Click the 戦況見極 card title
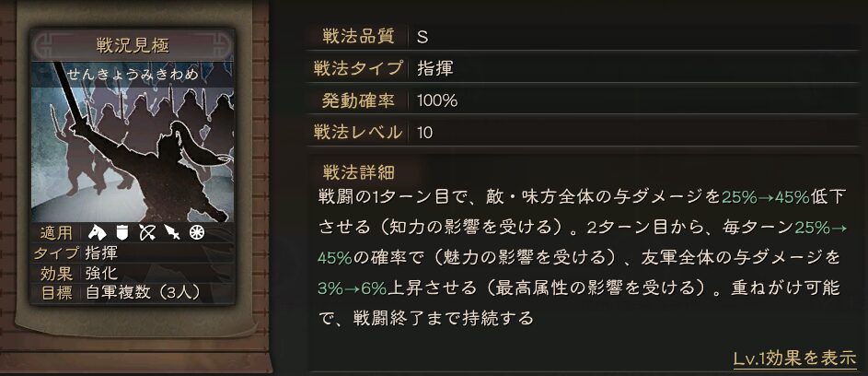868x376 pixels. [133, 46]
